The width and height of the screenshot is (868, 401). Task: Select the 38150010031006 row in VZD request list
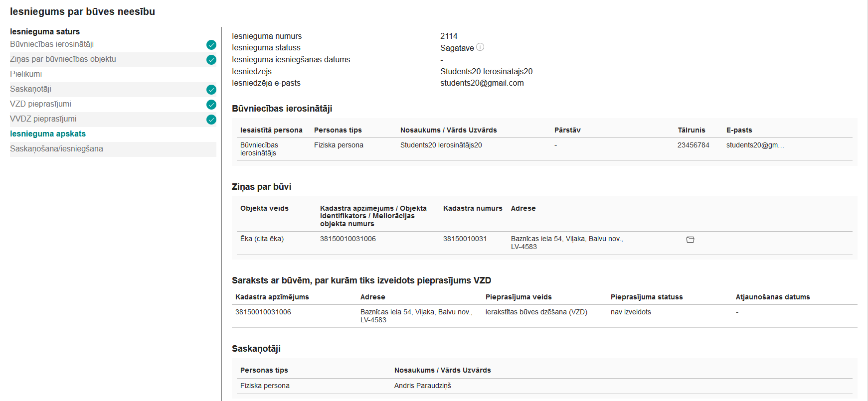click(x=544, y=316)
